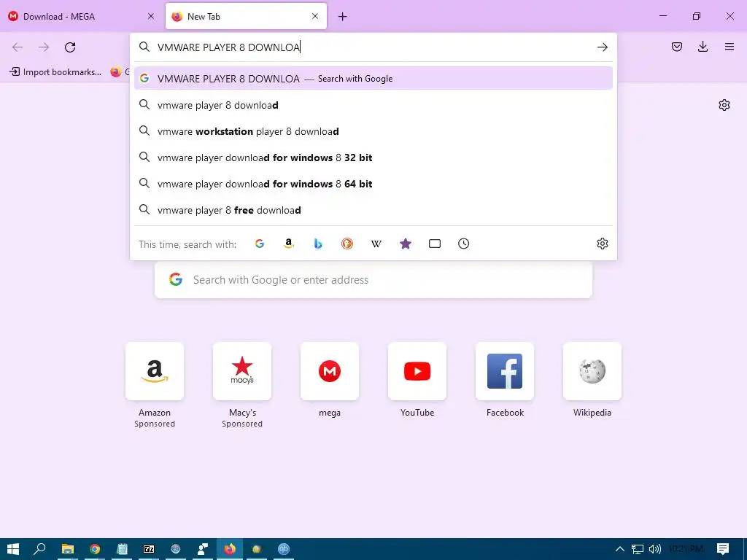Click the address bar text field
747x560 pixels.
pyautogui.click(x=374, y=47)
